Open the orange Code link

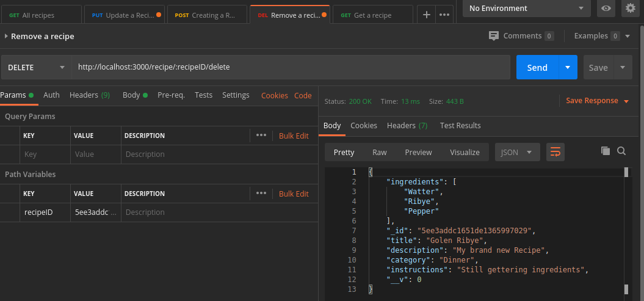tap(303, 96)
